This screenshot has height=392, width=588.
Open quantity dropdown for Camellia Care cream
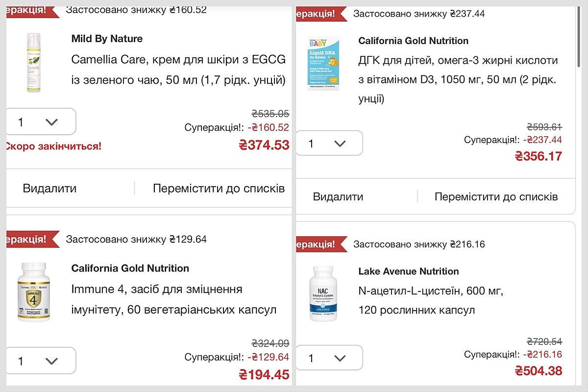tap(41, 122)
